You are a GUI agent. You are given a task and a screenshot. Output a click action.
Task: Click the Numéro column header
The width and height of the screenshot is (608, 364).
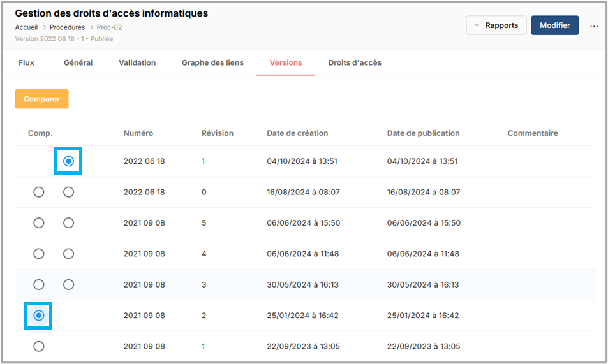click(x=138, y=133)
